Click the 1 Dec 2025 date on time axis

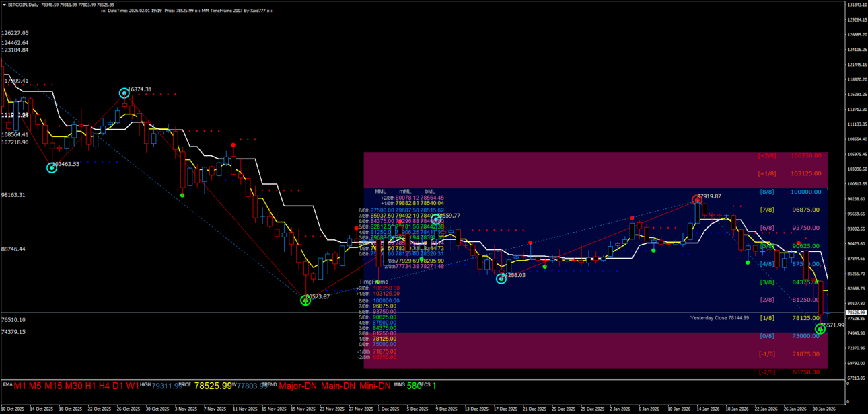389,409
